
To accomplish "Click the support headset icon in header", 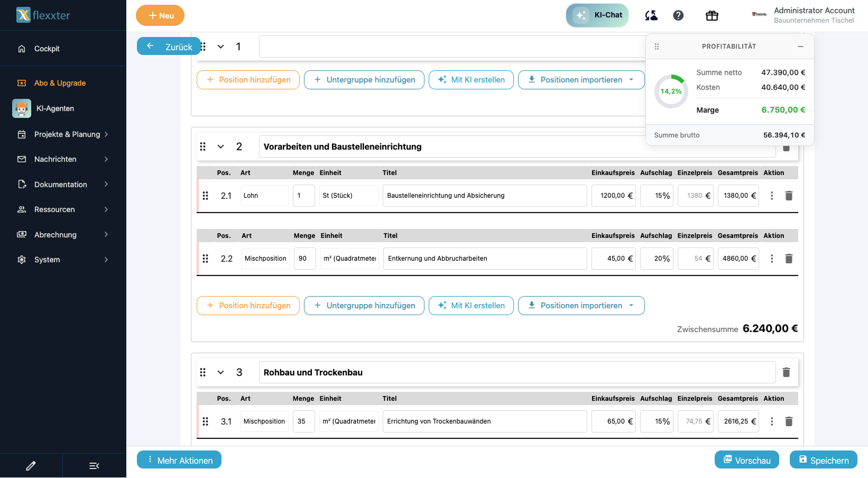I will point(651,15).
